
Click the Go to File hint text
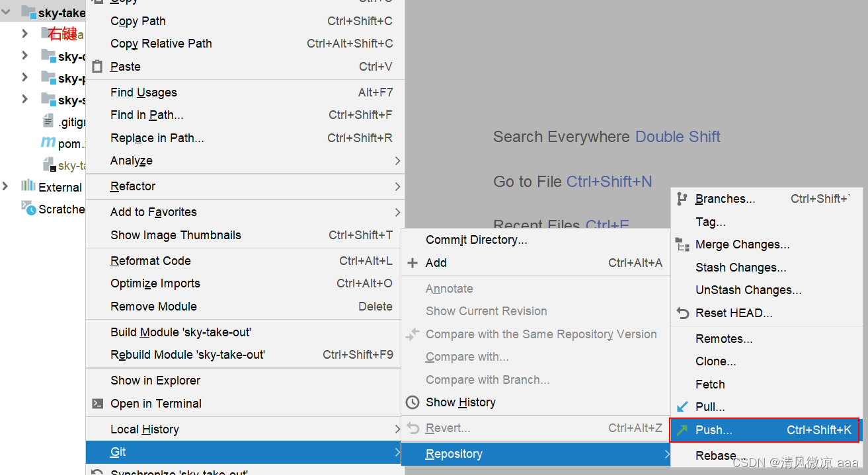528,182
